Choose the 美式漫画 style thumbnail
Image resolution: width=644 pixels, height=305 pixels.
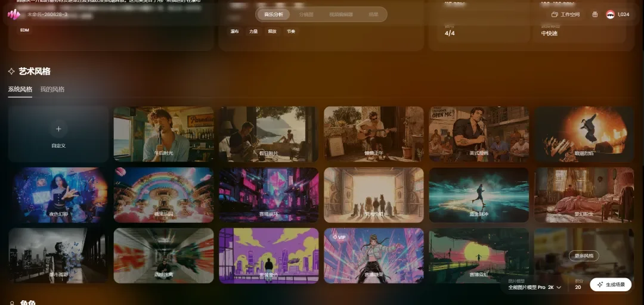coord(479,134)
